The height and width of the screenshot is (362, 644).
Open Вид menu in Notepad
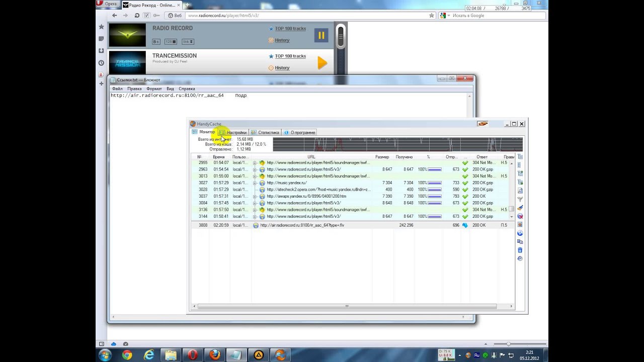pos(170,88)
